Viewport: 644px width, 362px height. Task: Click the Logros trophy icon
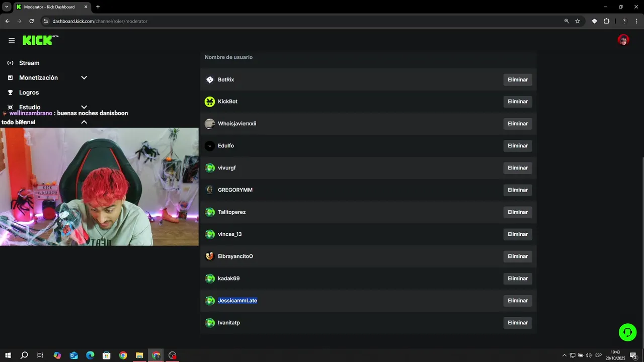click(10, 93)
